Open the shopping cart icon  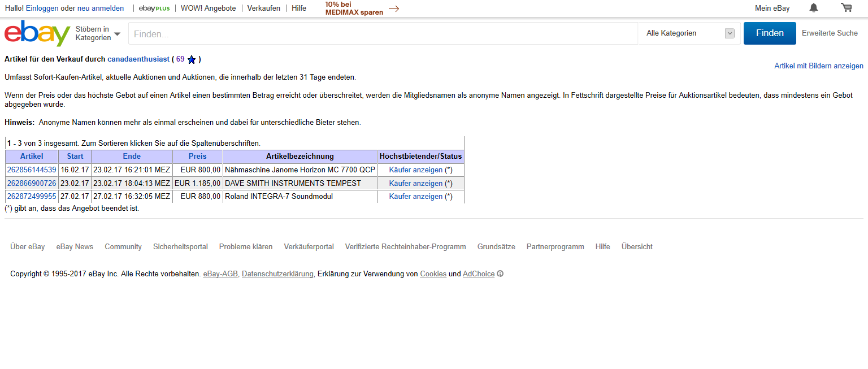coord(846,8)
